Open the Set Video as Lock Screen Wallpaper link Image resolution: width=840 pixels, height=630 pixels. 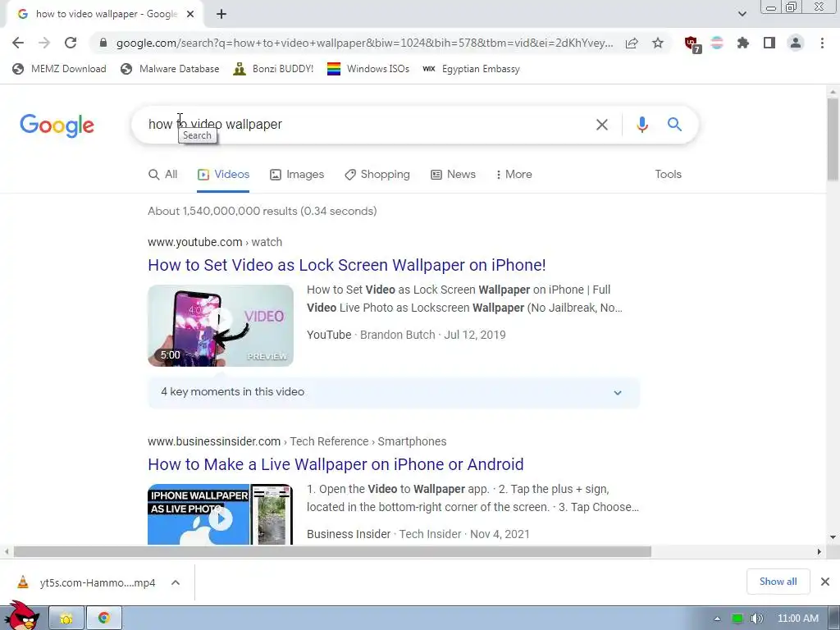[x=347, y=265]
